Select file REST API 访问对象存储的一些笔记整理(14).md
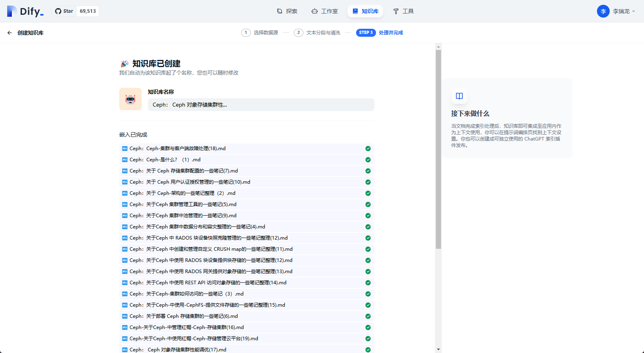 (x=246, y=283)
